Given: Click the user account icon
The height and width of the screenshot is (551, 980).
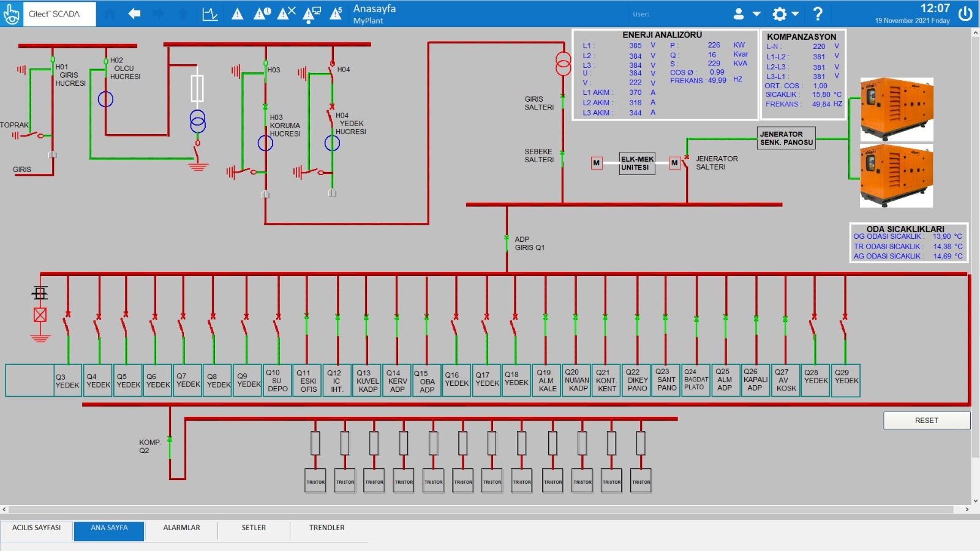Looking at the screenshot, I should click(739, 13).
